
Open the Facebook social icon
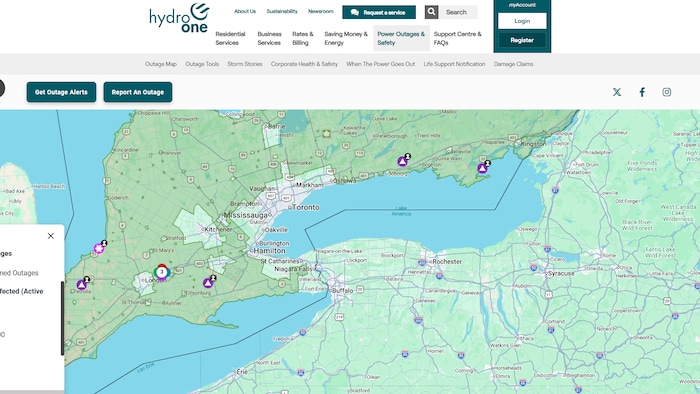642,92
